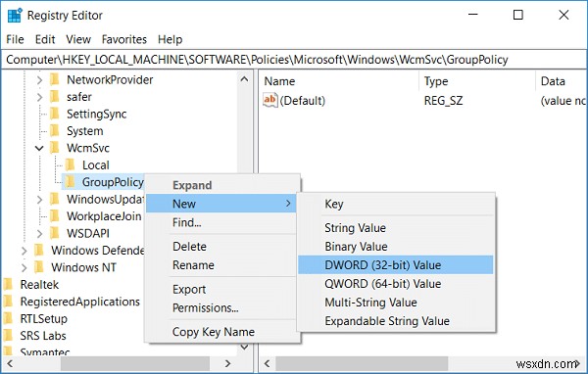The width and height of the screenshot is (588, 374).
Task: Select Multi-String Value
Action: point(396,303)
